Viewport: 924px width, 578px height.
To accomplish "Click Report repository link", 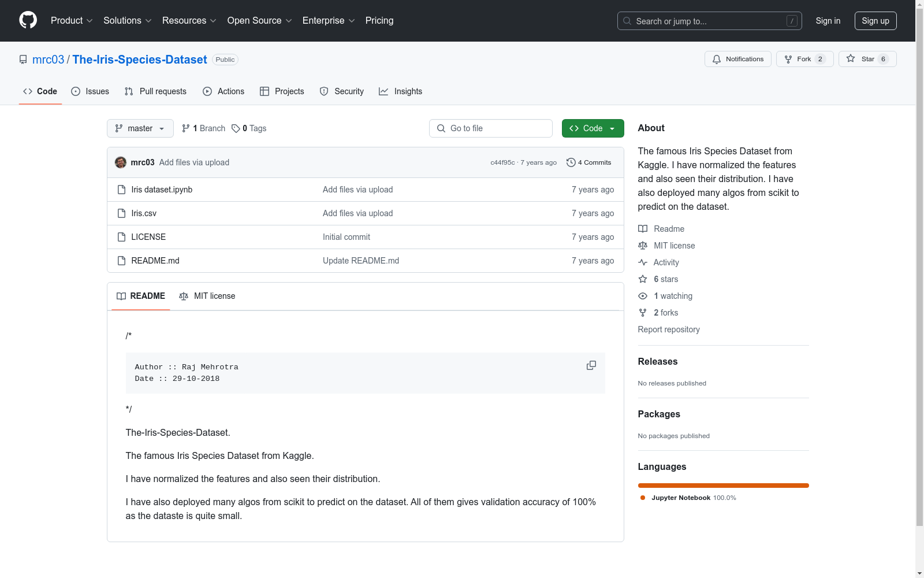I will [669, 329].
